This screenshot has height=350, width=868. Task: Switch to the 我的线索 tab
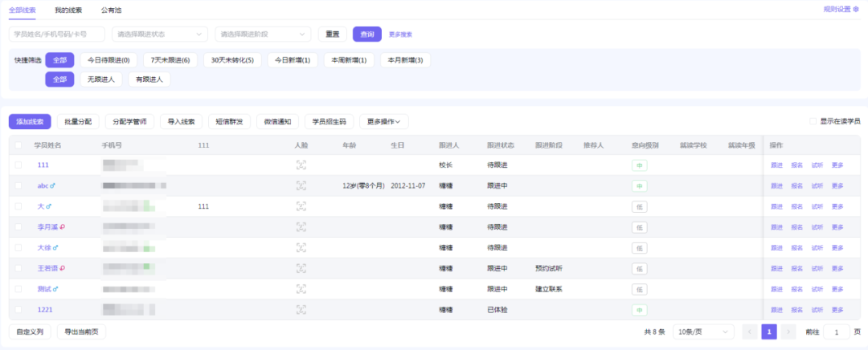click(x=68, y=10)
